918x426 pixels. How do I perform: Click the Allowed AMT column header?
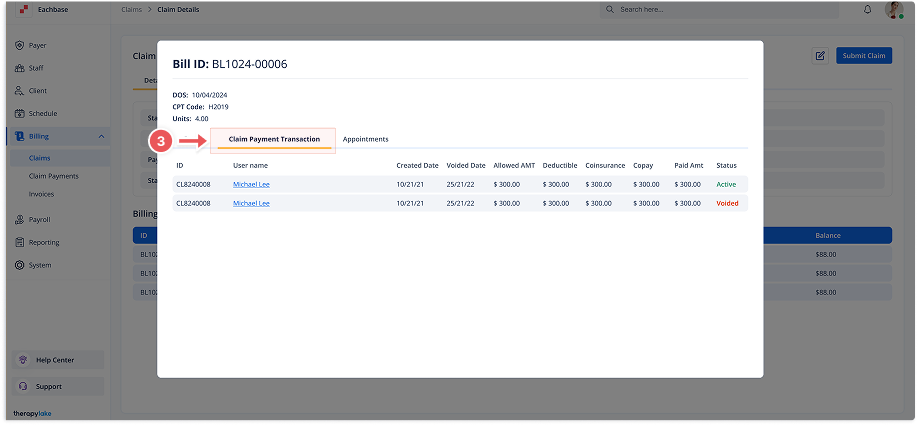pyautogui.click(x=514, y=166)
